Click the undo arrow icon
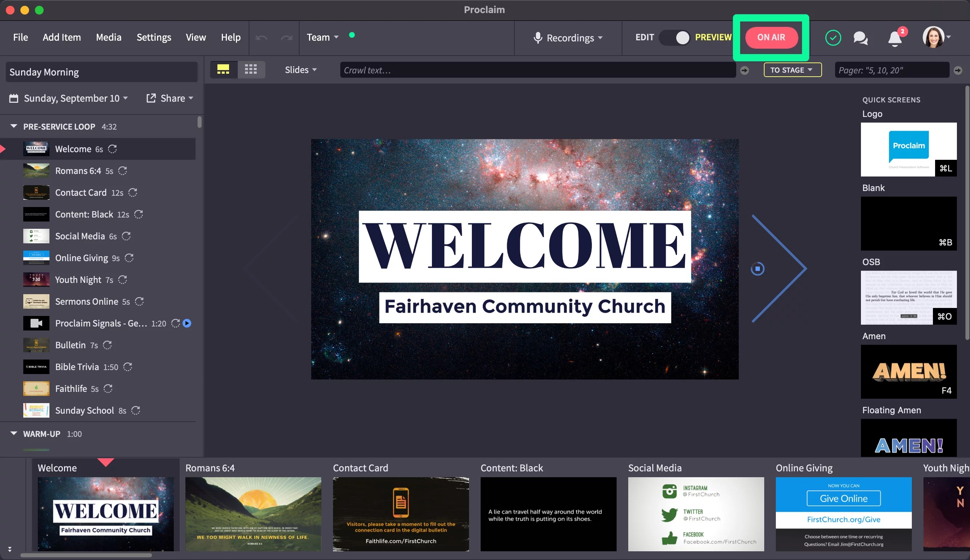Image resolution: width=970 pixels, height=560 pixels. click(x=262, y=37)
